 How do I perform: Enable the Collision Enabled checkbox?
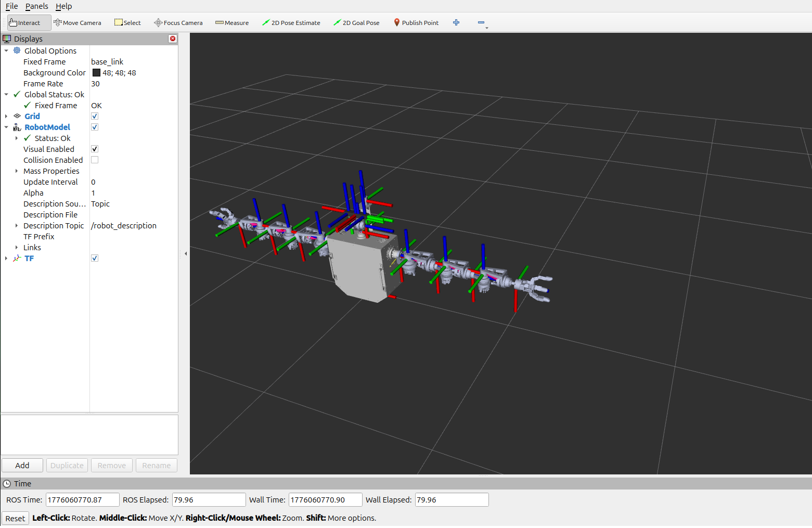(95, 160)
